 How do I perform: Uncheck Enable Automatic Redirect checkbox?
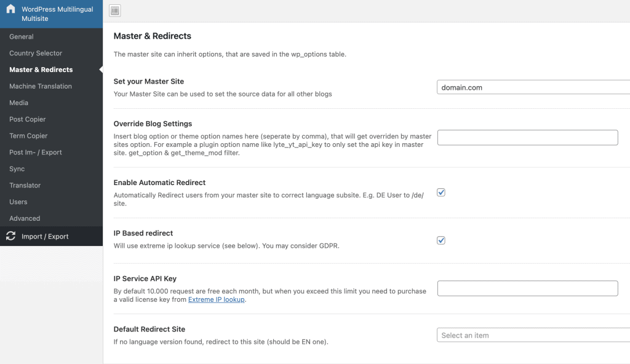[x=441, y=192]
